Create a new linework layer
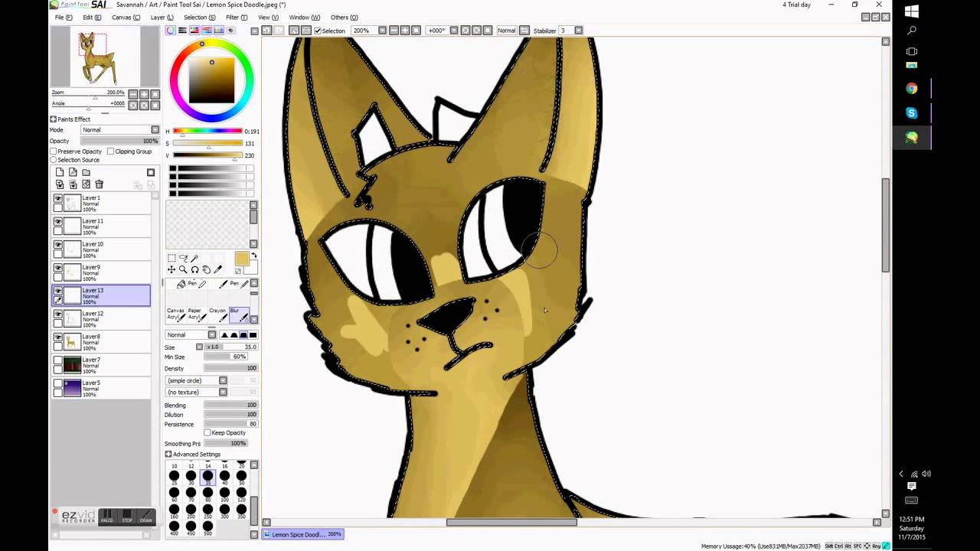 tap(73, 172)
